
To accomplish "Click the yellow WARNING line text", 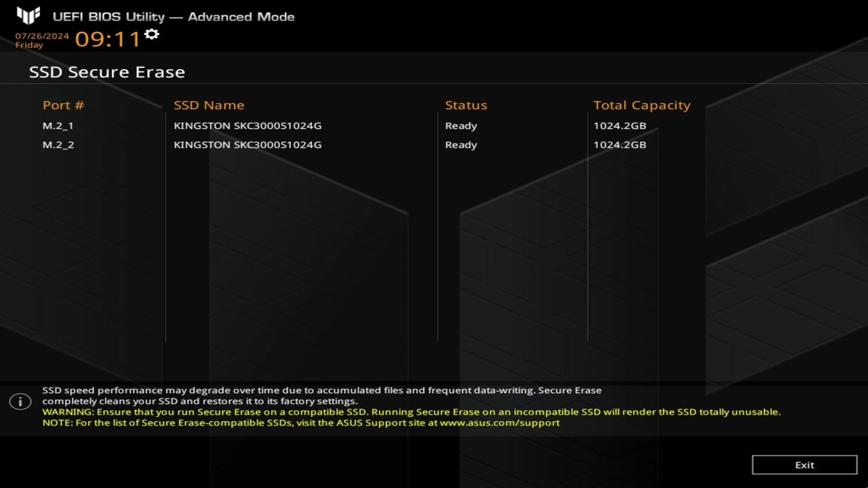I will tap(412, 412).
